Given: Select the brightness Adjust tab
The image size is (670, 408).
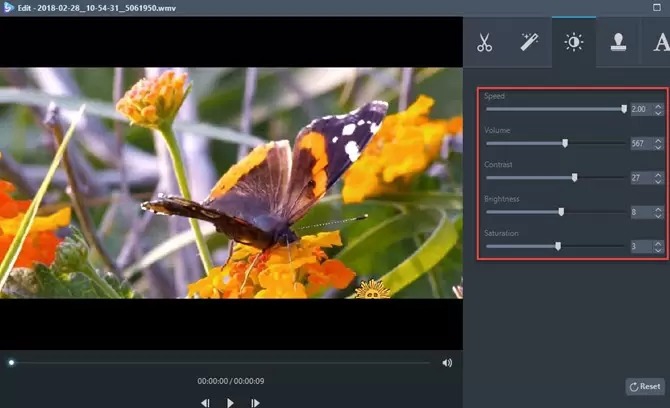Looking at the screenshot, I should [x=574, y=43].
